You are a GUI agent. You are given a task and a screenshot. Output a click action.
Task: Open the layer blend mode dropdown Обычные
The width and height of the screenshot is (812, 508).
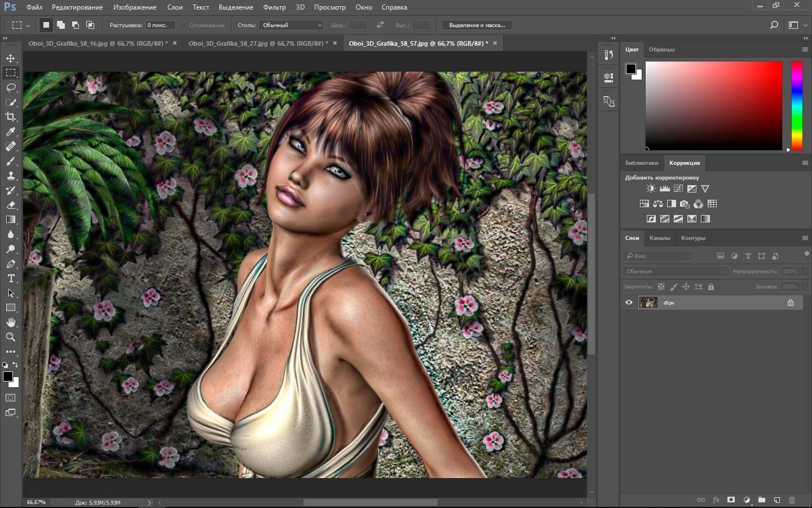coord(676,271)
